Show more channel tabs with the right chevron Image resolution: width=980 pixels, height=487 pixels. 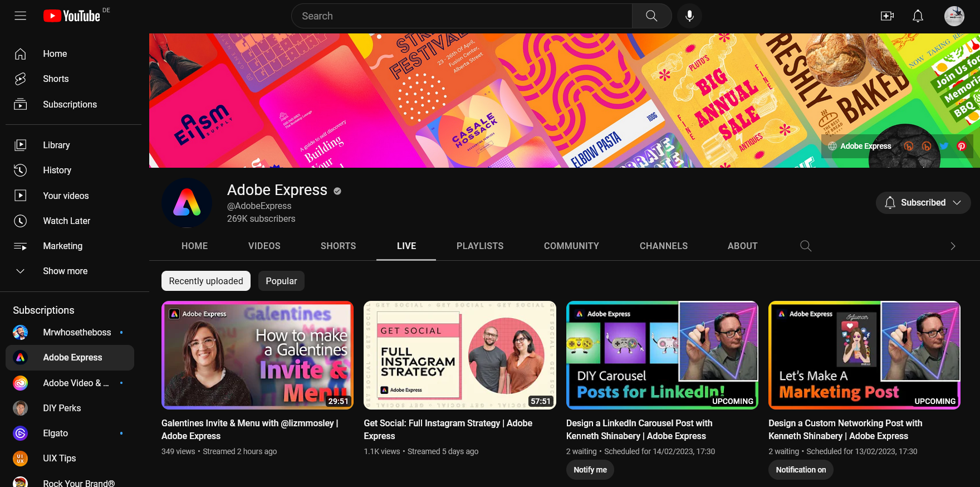[953, 246]
